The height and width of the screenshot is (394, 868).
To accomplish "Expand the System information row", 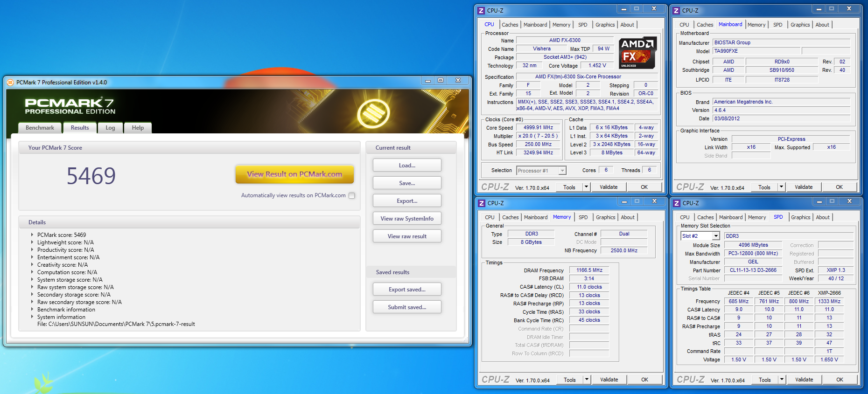I will tap(32, 317).
